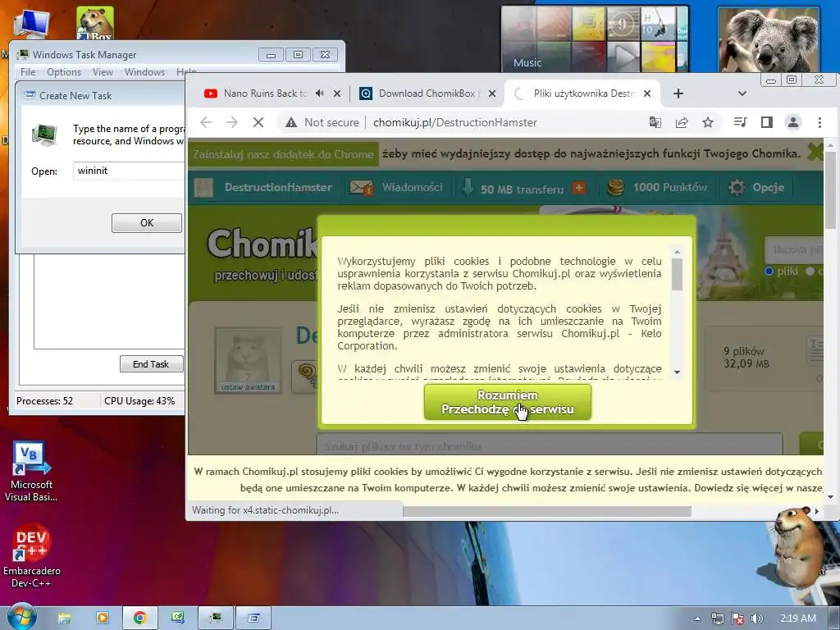Click Zainstaluj nasz dodatek do Chrome
Image resolution: width=840 pixels, height=630 pixels.
(283, 154)
